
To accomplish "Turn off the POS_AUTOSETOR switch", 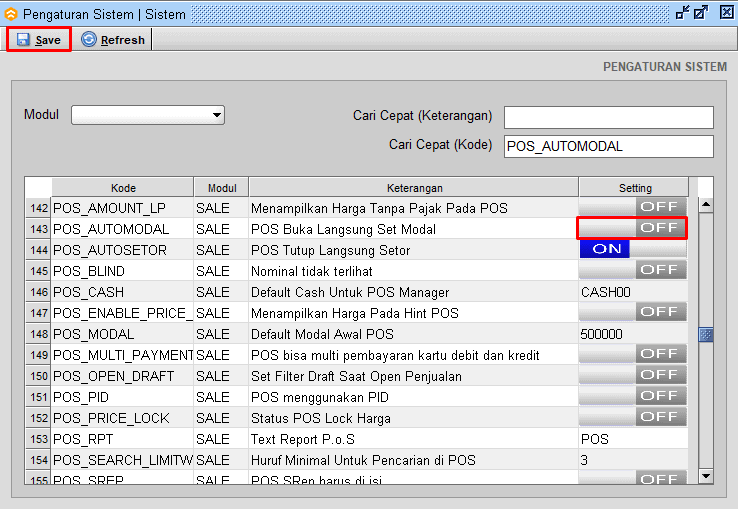I will (x=633, y=249).
